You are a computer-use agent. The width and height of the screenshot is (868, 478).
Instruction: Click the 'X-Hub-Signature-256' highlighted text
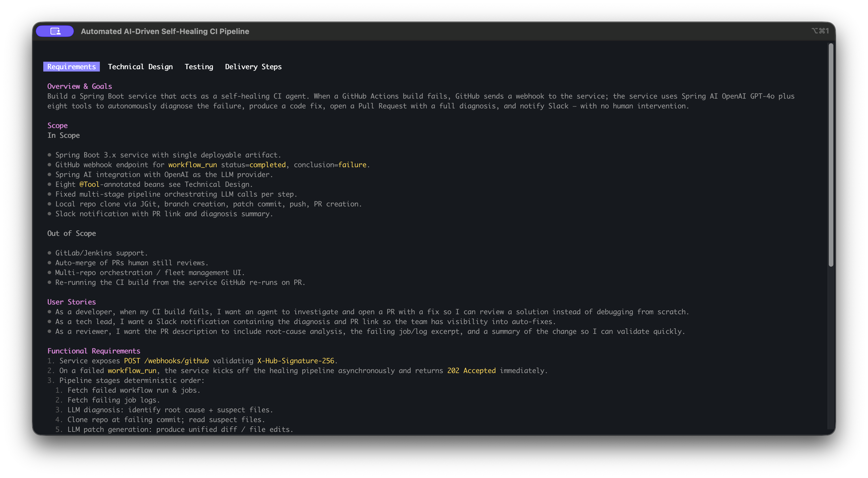(295, 361)
